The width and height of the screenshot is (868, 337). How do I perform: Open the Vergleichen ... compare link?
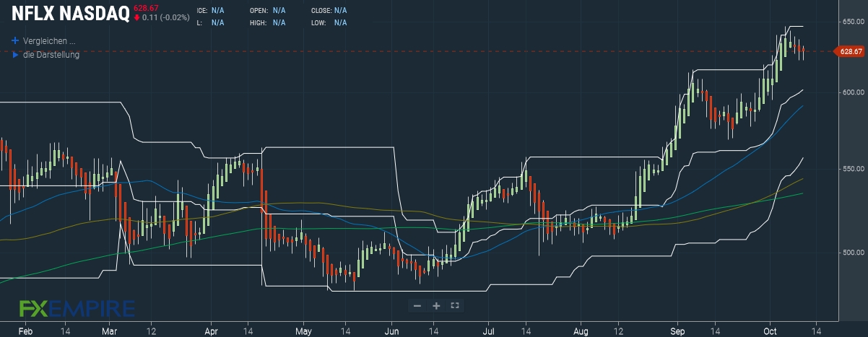tap(49, 40)
